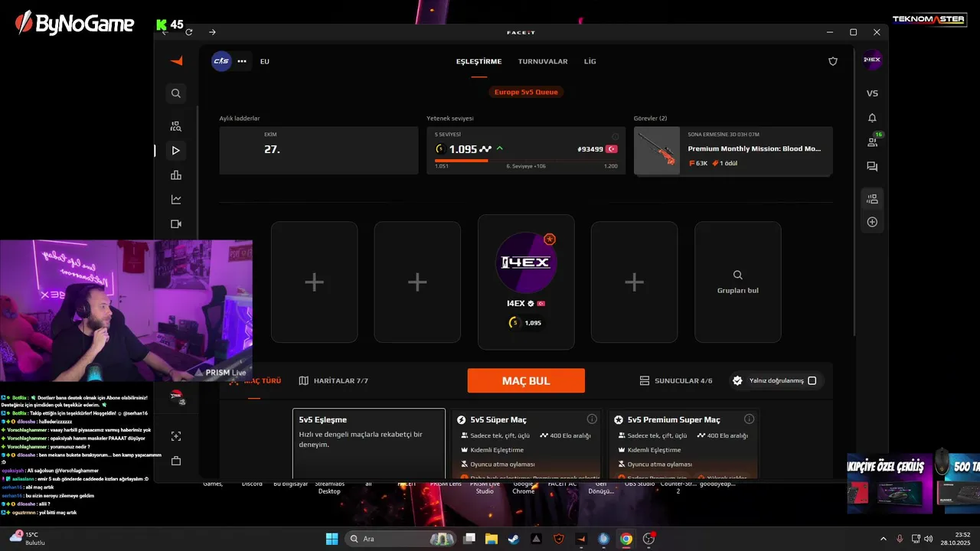Open the stats line graph sidebar icon
The image size is (980, 551).
tap(176, 200)
